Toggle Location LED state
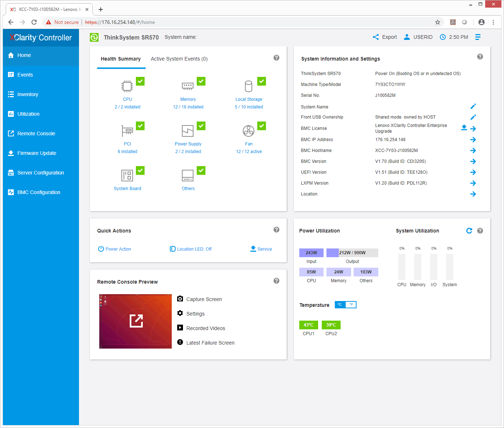This screenshot has width=504, height=428. [x=191, y=249]
